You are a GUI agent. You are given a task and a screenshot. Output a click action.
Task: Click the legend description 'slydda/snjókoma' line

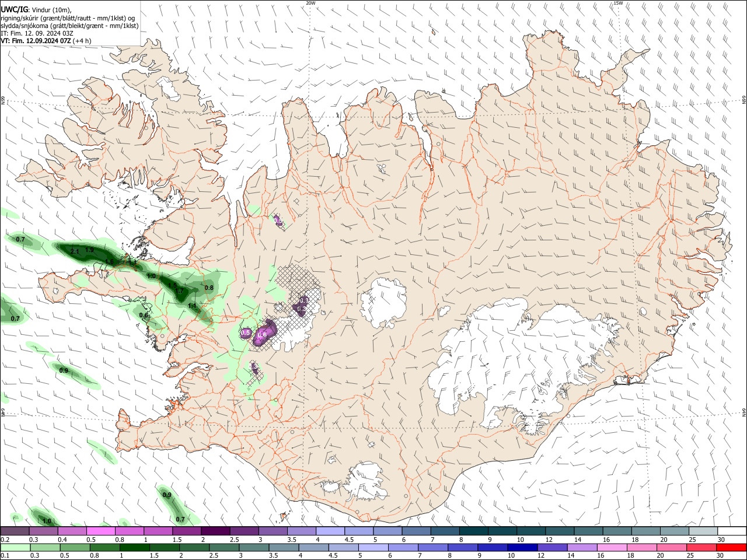coord(69,26)
